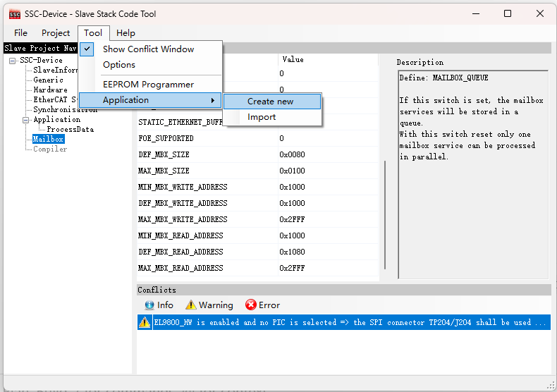The image size is (557, 392).
Task: Click the Warning triangle filter icon
Action: [191, 305]
